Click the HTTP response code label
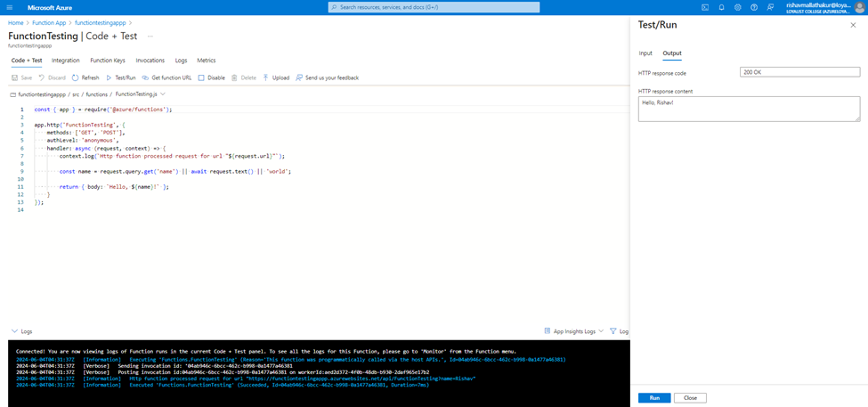Viewport: 868px width, 407px height. coord(662,73)
